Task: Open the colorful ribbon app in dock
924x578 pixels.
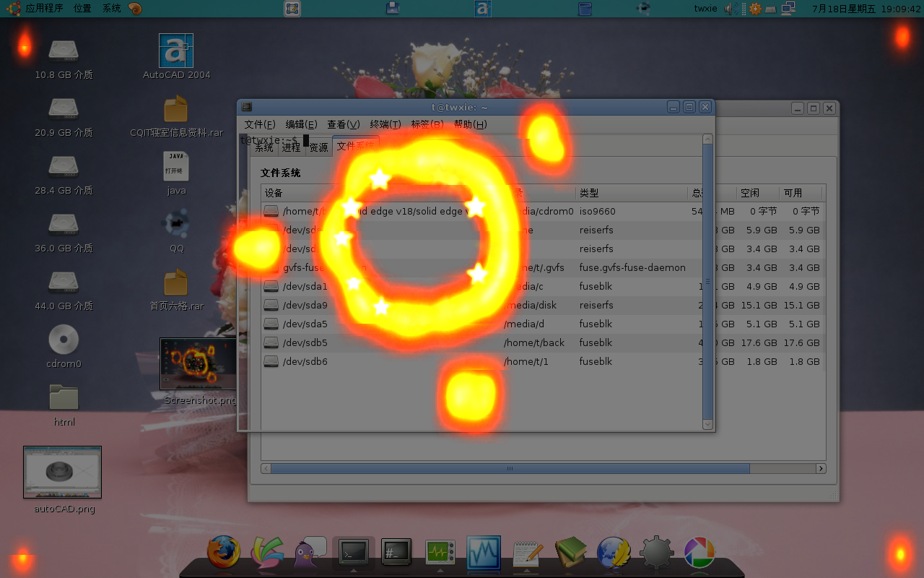Action: (x=266, y=553)
